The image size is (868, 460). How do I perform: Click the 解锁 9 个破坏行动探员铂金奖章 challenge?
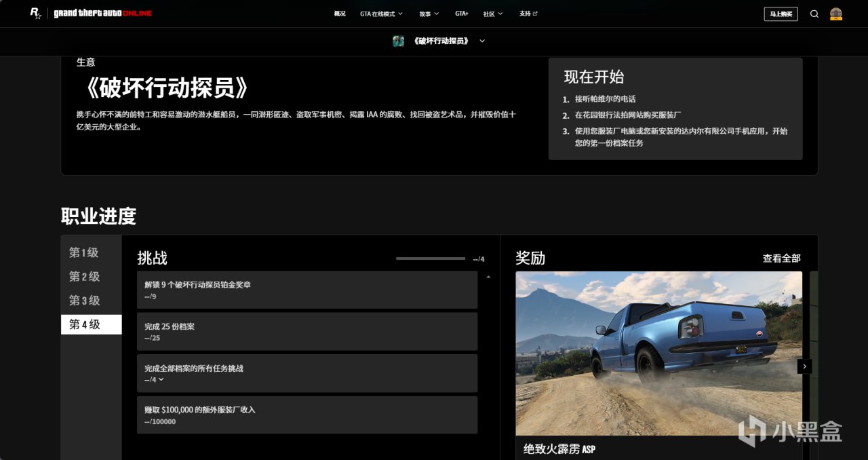pyautogui.click(x=307, y=290)
